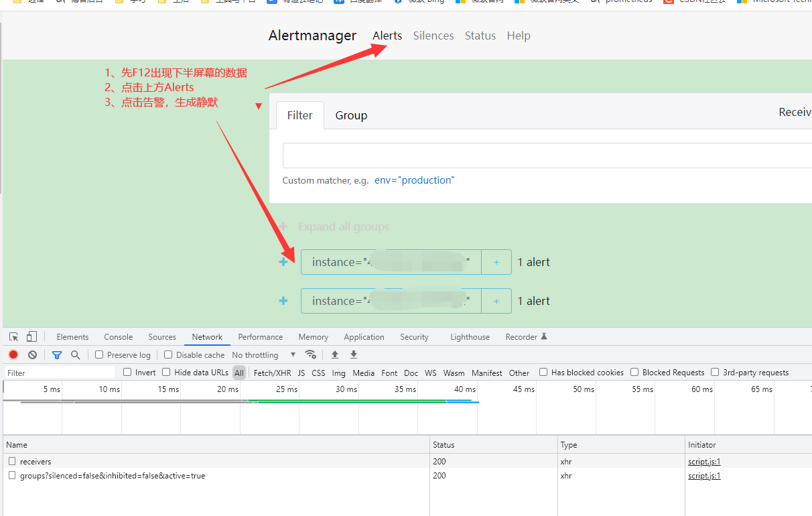Open network conditions wifi icon
812x516 pixels.
(x=310, y=354)
